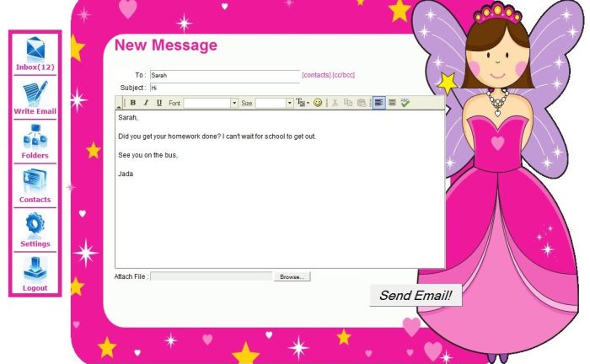Toggle bold formatting
The height and width of the screenshot is (364, 590).
133,103
